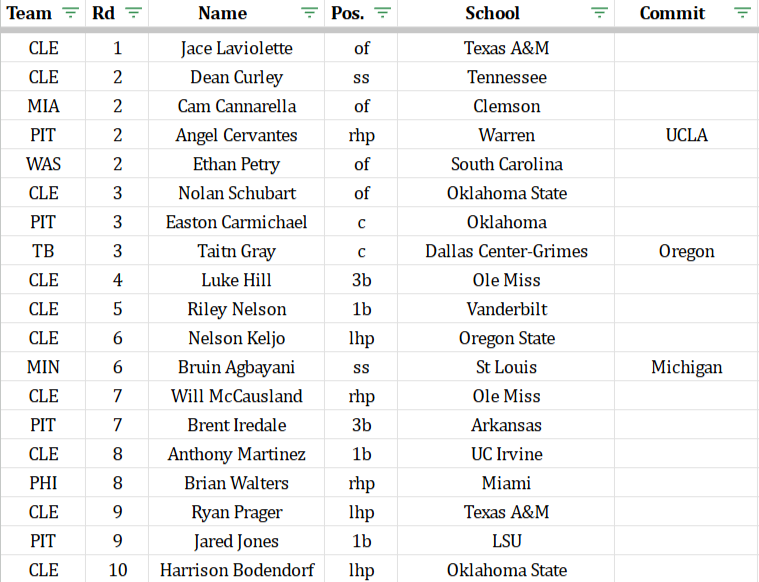The width and height of the screenshot is (759, 582).
Task: Select the Vanderbilt school cell
Action: click(x=506, y=309)
